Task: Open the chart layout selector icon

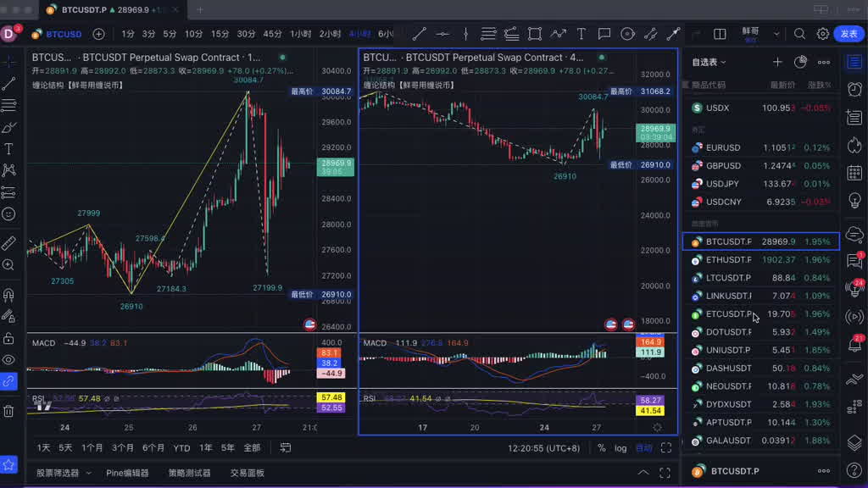Action: coord(720,34)
